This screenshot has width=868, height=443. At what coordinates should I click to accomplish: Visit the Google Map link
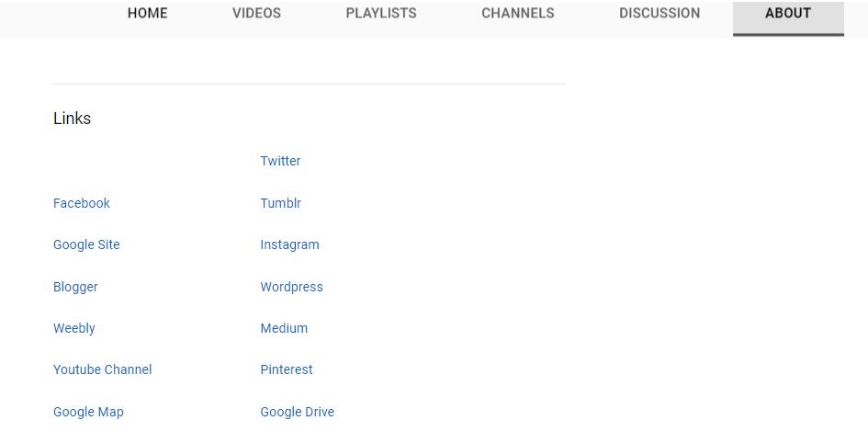click(88, 412)
